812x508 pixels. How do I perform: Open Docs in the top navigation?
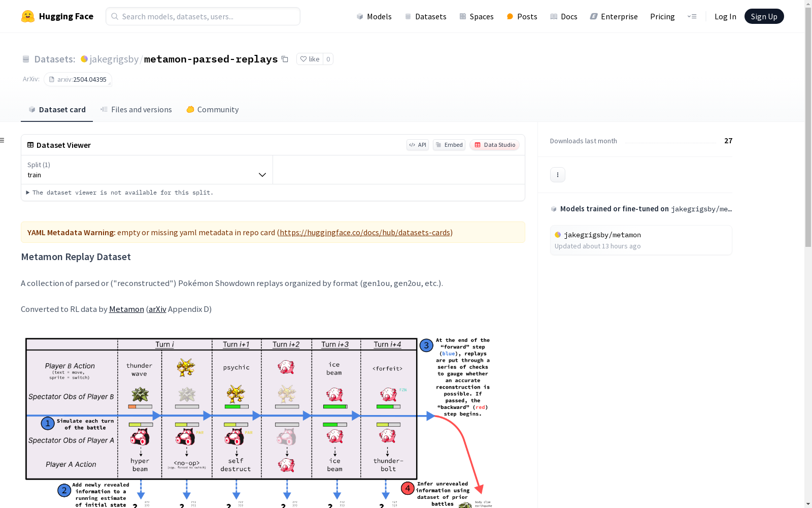point(564,16)
